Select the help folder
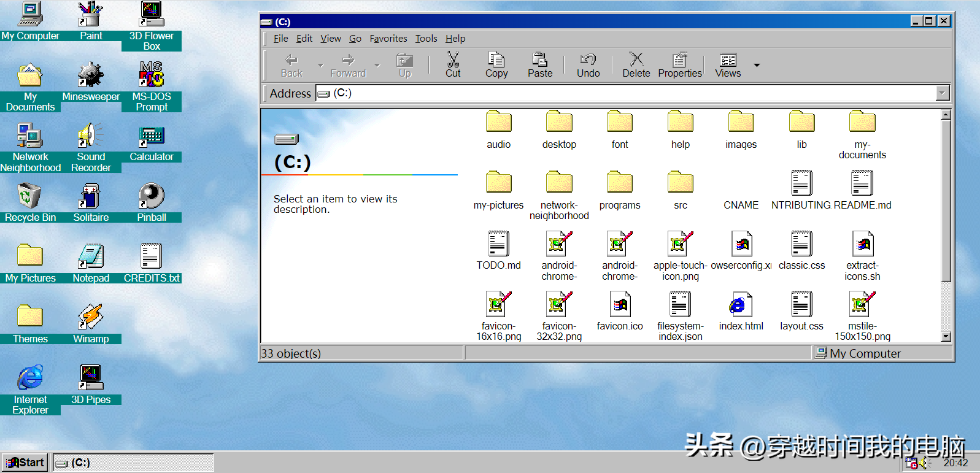980x473 pixels. [681, 130]
